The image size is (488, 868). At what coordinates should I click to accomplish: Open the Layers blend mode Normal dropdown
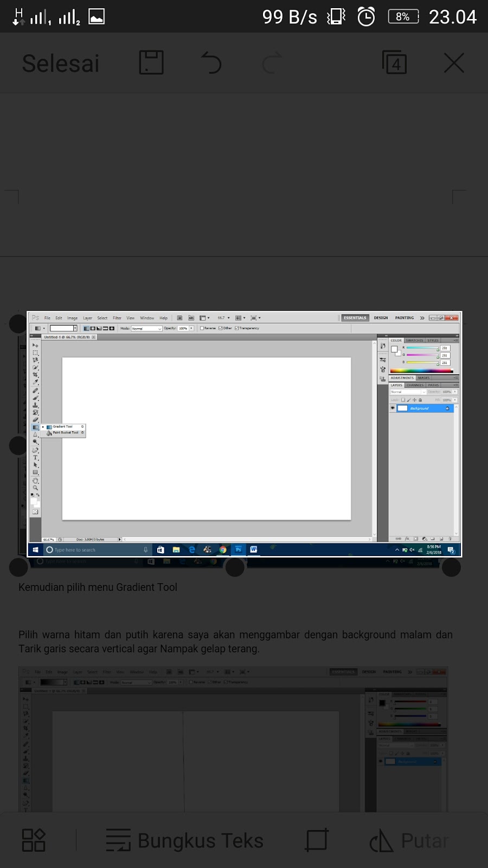click(x=408, y=392)
